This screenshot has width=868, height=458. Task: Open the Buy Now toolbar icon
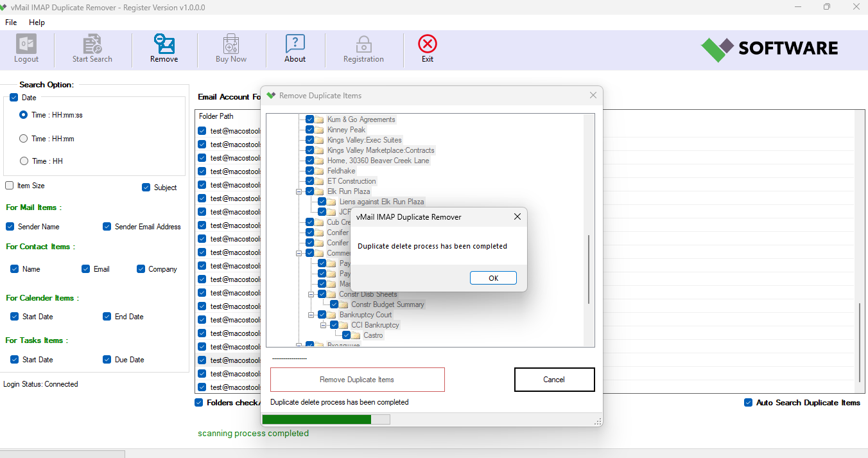231,44
